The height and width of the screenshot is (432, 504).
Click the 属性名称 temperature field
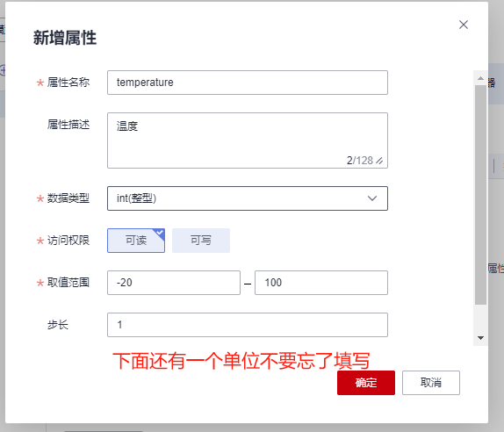pos(248,83)
